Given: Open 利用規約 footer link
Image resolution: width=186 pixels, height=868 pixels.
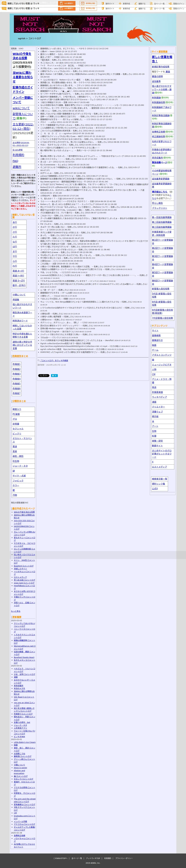Looking at the screenshot, I should (x=108, y=858).
